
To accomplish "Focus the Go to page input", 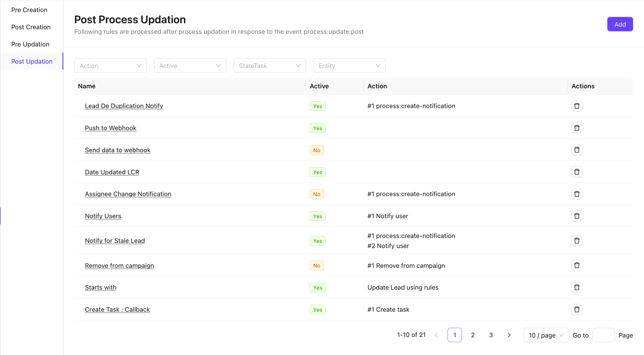I will click(x=603, y=335).
